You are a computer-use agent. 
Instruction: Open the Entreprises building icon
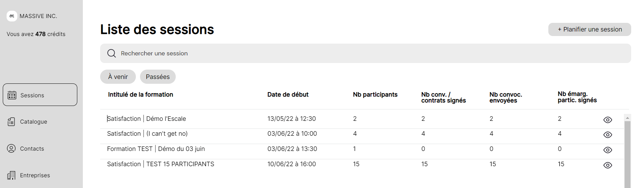coord(11,175)
